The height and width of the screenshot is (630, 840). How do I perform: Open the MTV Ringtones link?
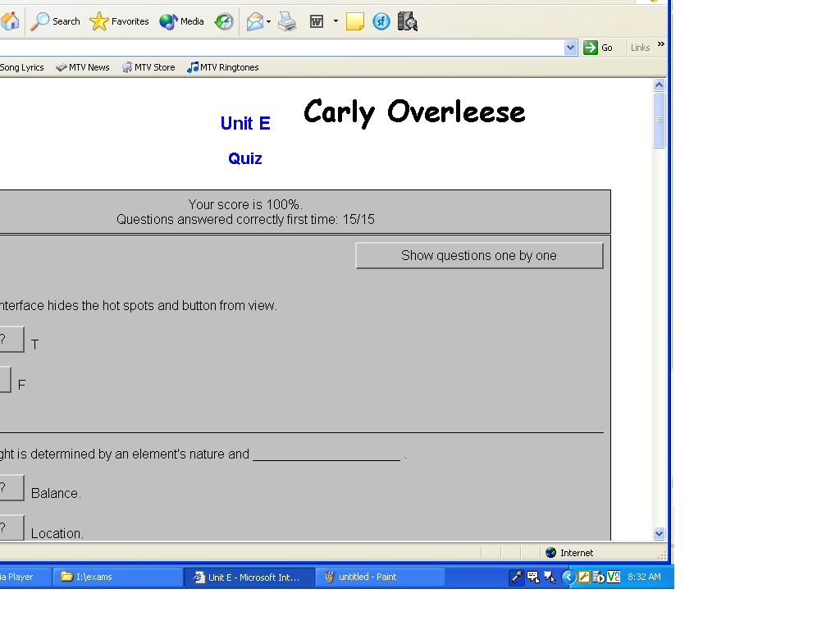click(x=222, y=67)
